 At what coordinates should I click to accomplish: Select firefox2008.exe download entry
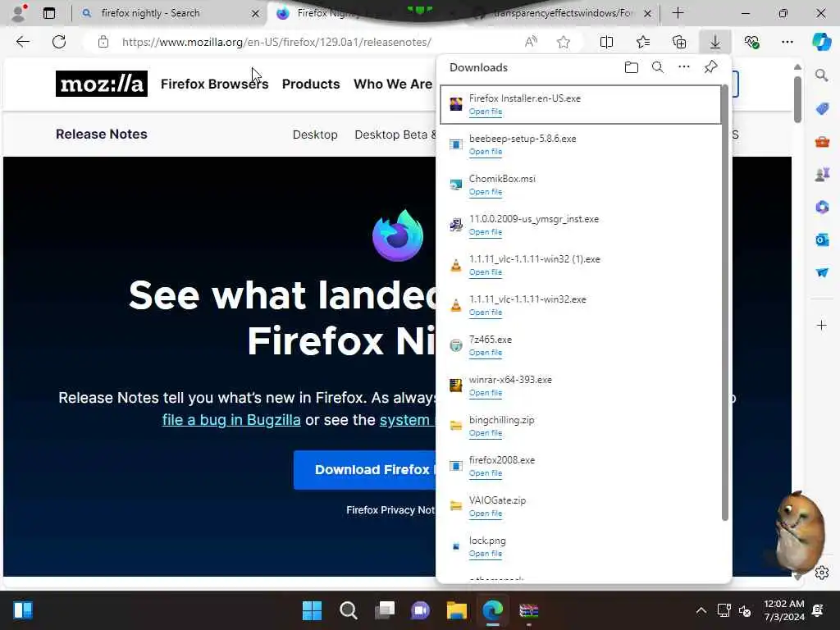[580, 466]
